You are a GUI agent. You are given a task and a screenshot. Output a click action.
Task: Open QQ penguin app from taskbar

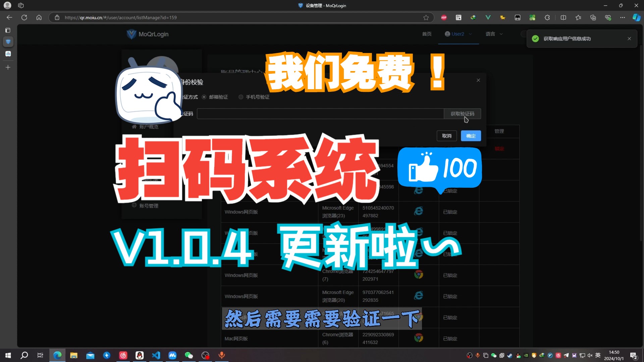coord(140,355)
